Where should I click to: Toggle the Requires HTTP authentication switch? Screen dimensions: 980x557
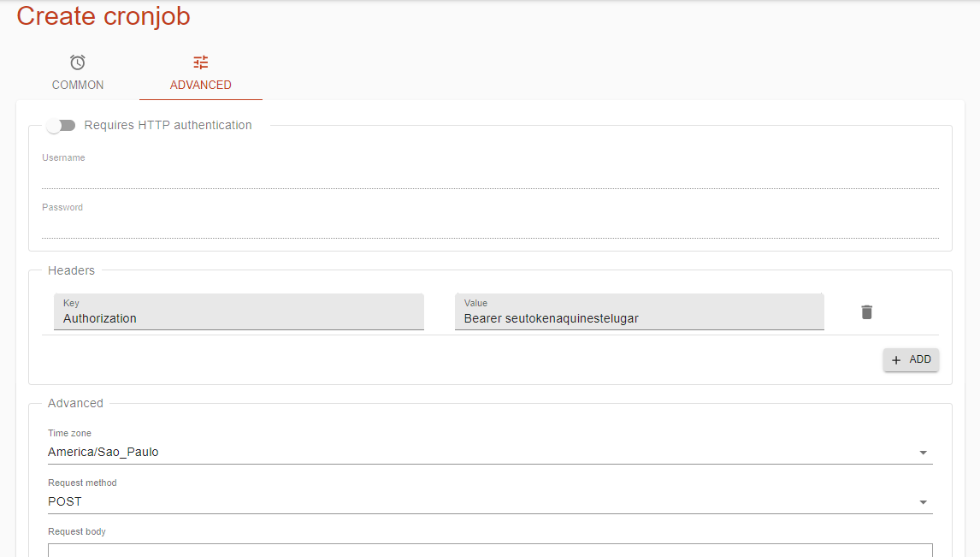(62, 126)
